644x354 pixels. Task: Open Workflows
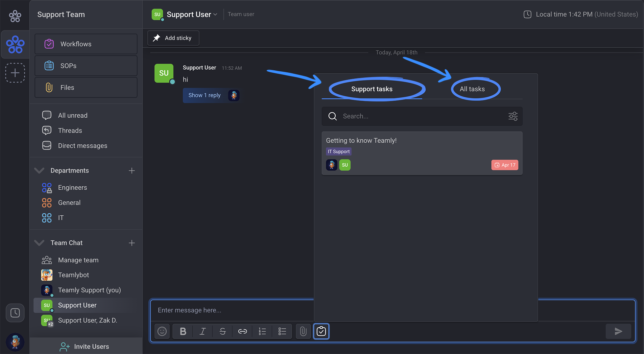(x=86, y=44)
